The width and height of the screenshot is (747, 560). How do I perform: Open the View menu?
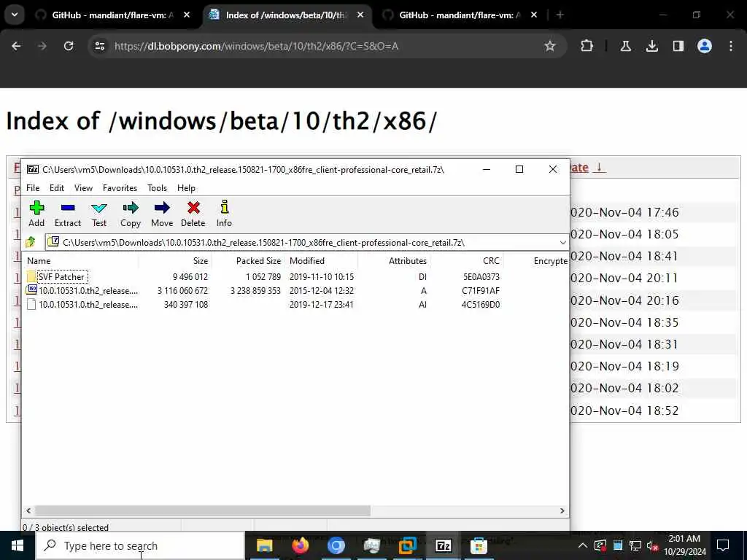coord(83,188)
